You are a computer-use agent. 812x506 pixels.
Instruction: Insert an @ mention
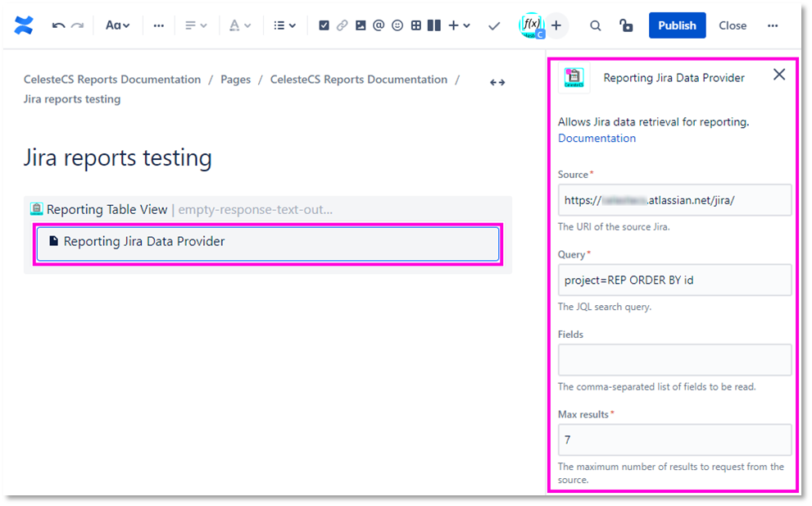point(379,25)
